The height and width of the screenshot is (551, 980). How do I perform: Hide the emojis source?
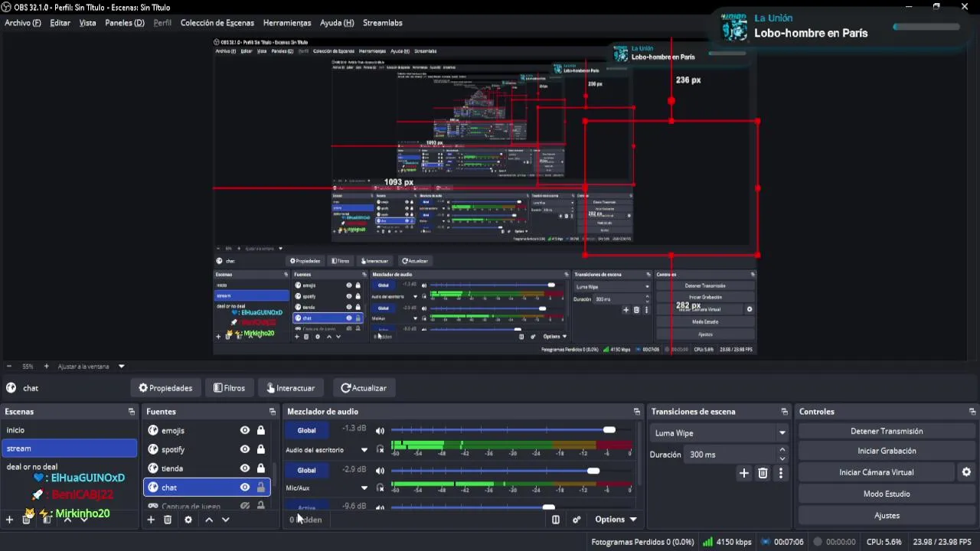click(x=245, y=431)
